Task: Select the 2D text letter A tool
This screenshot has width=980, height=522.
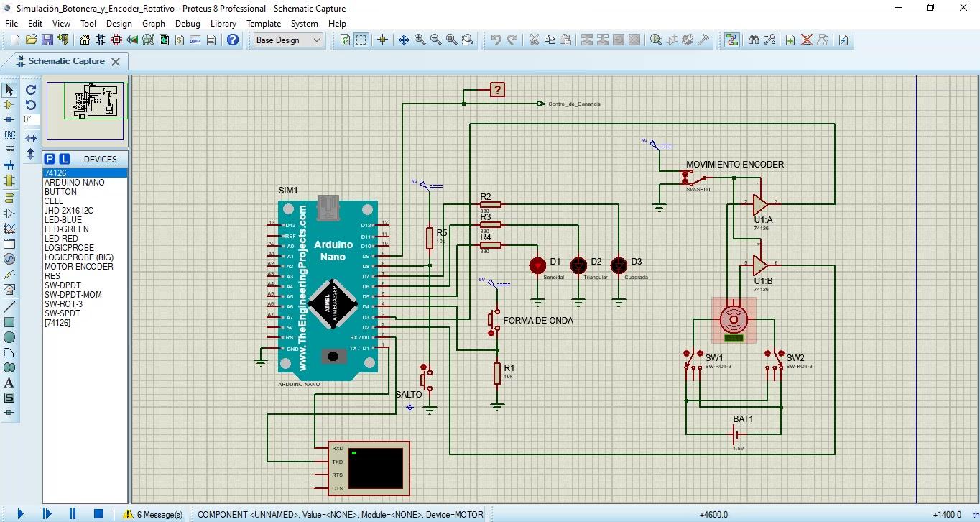Action: (9, 383)
